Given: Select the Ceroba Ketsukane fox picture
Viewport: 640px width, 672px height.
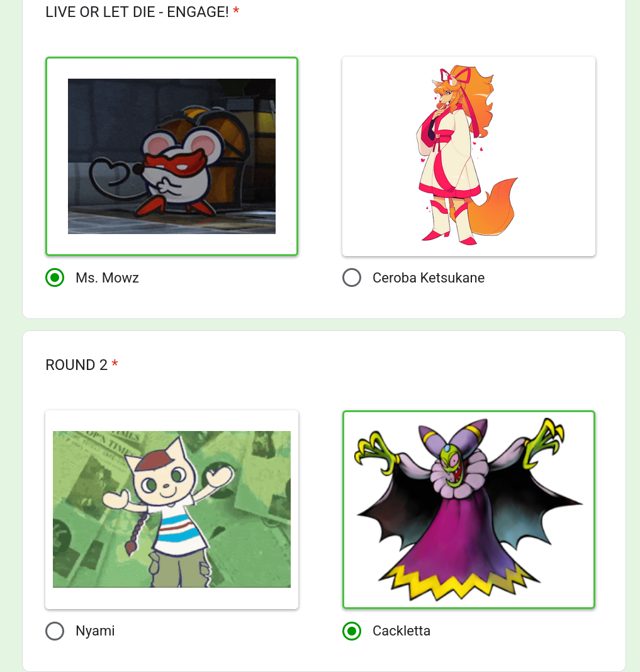Looking at the screenshot, I should click(469, 157).
